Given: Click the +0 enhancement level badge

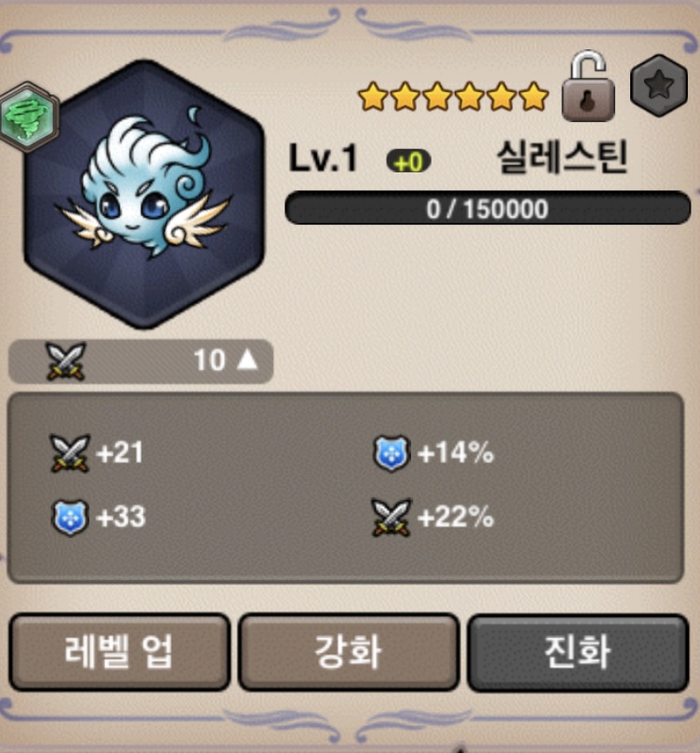Looking at the screenshot, I should (x=408, y=161).
